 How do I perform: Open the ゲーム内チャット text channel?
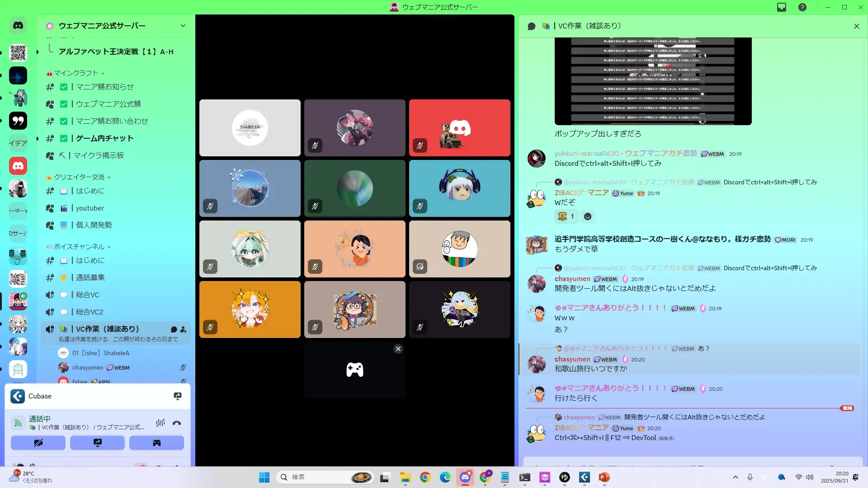pyautogui.click(x=104, y=138)
